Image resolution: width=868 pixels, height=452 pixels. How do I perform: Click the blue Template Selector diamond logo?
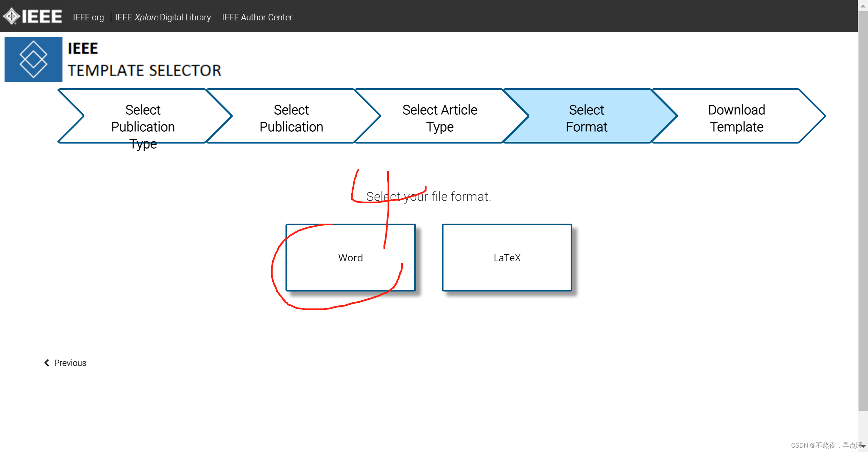33,59
